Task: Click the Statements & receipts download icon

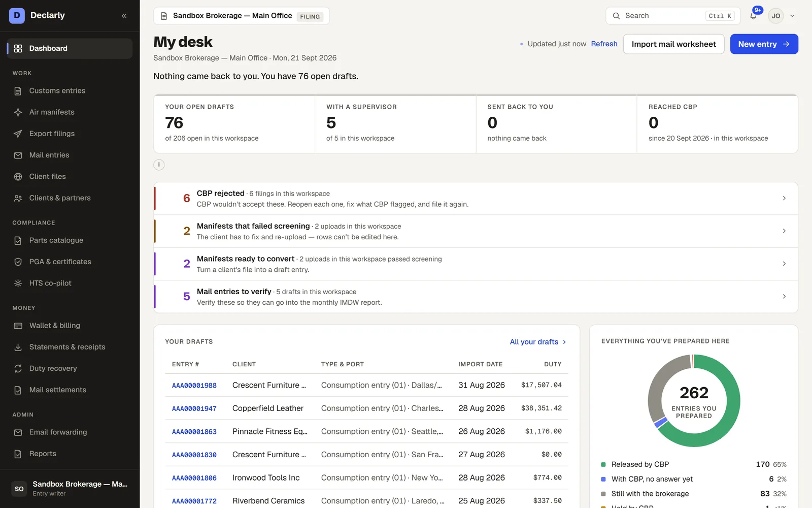Action: pos(18,347)
